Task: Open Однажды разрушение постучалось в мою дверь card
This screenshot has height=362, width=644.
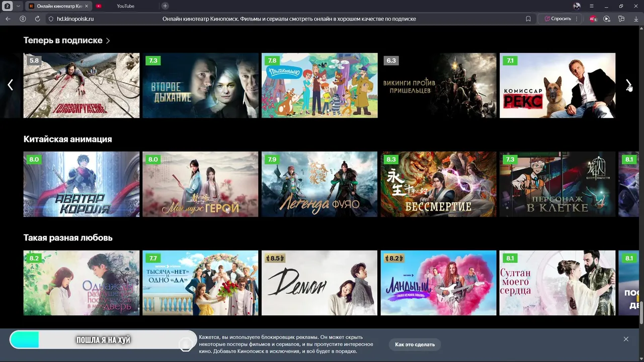Action: click(82, 283)
